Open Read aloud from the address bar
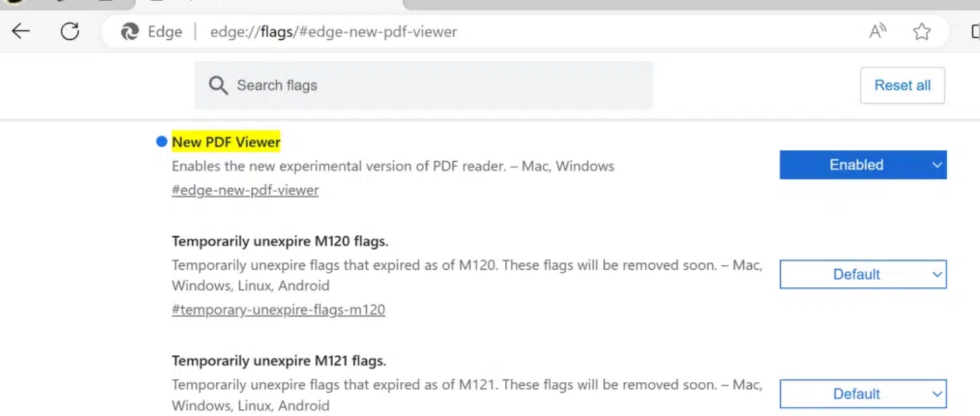The image size is (980, 416). 877,31
